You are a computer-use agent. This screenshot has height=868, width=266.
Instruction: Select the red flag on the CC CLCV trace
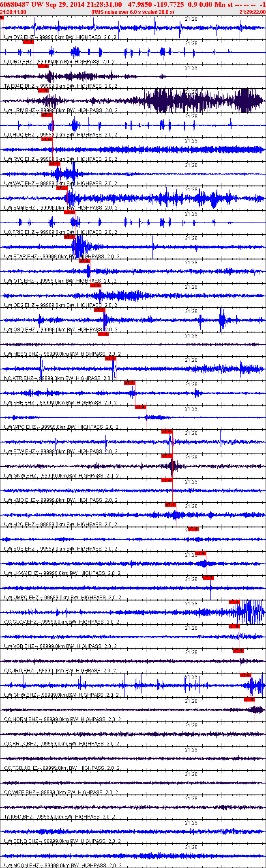(x=234, y=602)
